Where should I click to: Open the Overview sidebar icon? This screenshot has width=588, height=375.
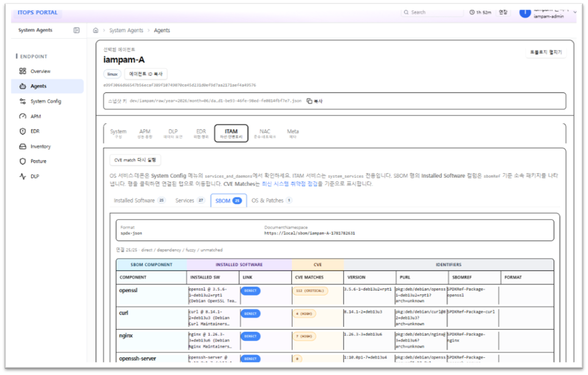(x=23, y=71)
